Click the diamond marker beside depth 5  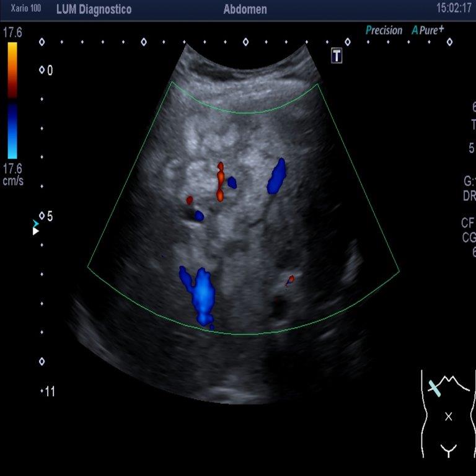[42, 216]
